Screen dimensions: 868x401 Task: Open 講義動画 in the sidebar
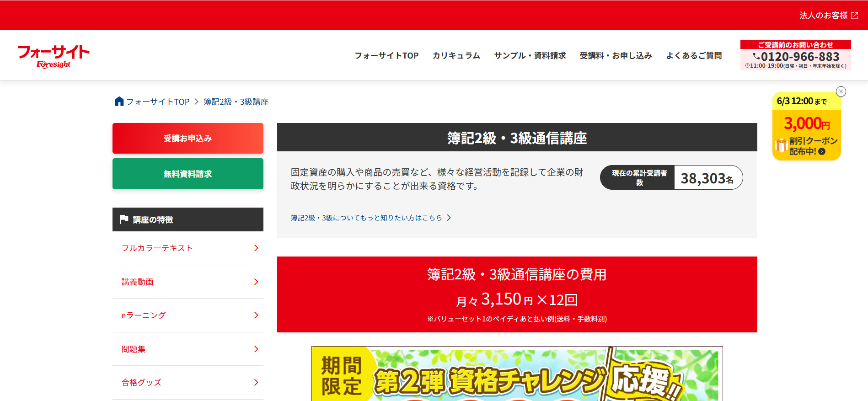(x=188, y=282)
